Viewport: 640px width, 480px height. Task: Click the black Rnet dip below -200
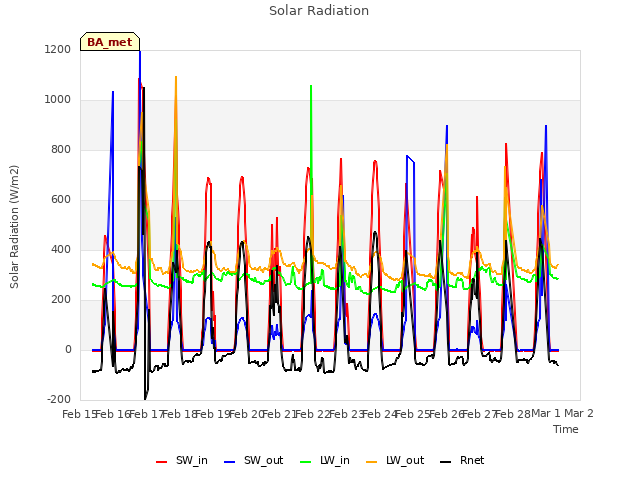[x=145, y=398]
